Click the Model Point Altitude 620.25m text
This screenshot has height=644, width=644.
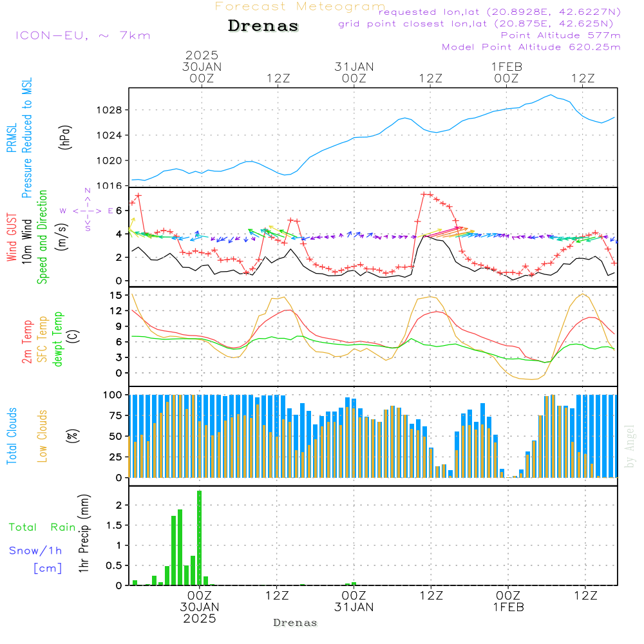pyautogui.click(x=531, y=47)
